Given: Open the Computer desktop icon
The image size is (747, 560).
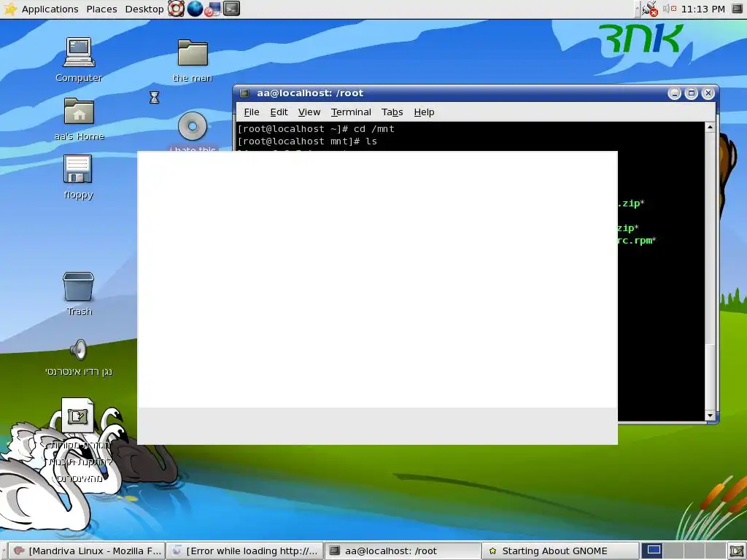Looking at the screenshot, I should coord(79,60).
